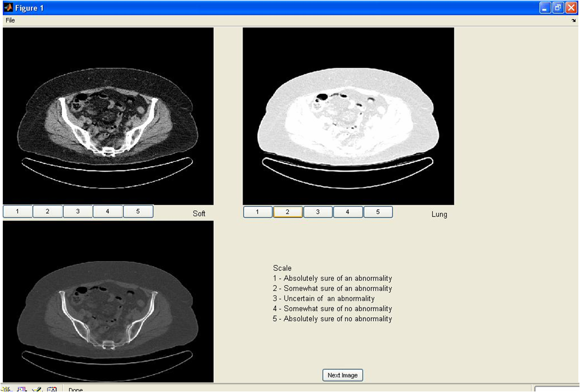Open the File menu

10,20
